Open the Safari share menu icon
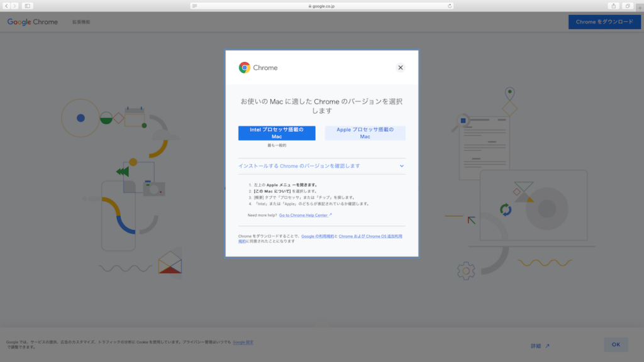The image size is (644, 362). (613, 6)
